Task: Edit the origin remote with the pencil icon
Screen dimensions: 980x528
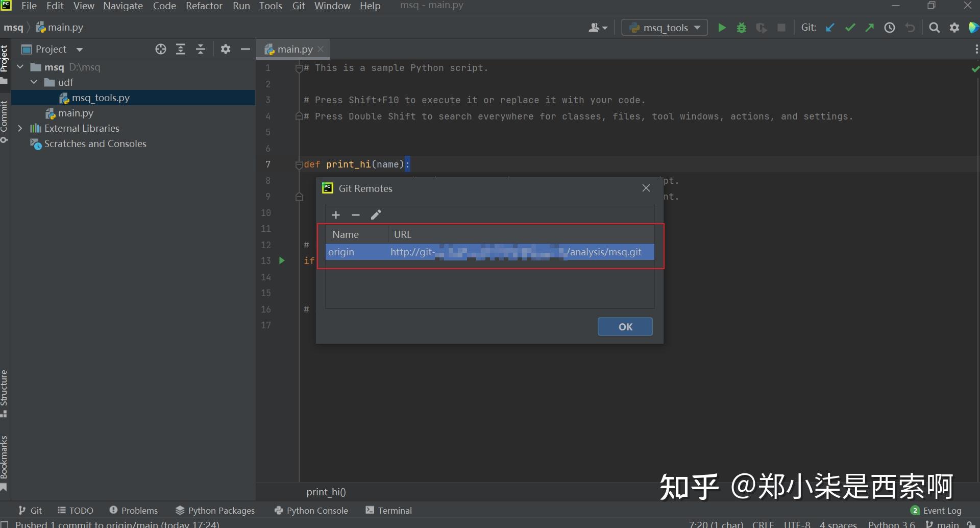Action: [376, 214]
